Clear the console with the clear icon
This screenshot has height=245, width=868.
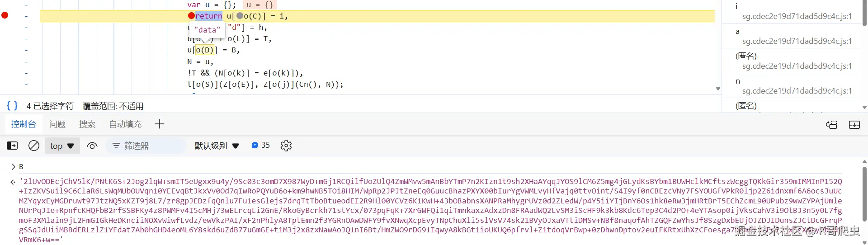(x=34, y=146)
